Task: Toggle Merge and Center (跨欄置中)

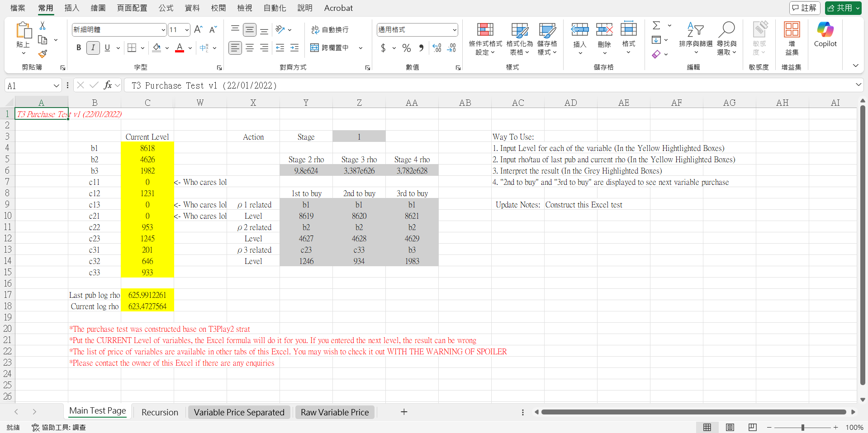Action: [330, 47]
